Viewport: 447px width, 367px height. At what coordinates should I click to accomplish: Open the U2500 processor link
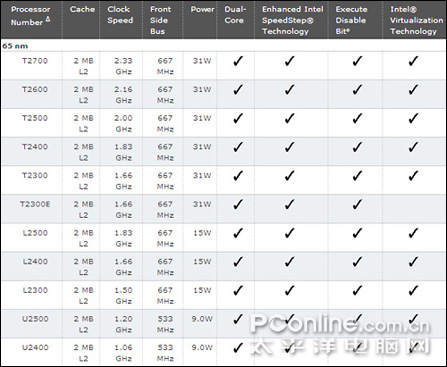pos(35,319)
